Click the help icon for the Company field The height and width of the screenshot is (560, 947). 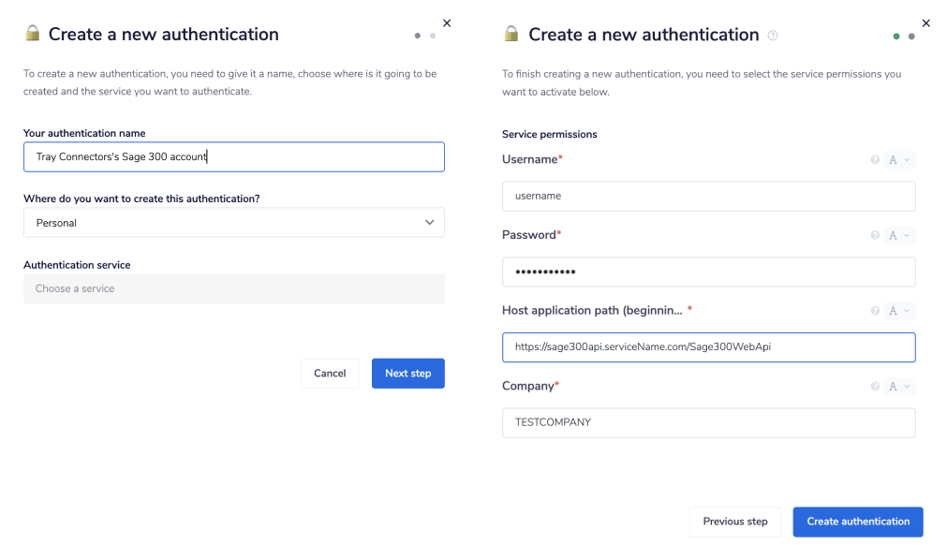tap(875, 386)
